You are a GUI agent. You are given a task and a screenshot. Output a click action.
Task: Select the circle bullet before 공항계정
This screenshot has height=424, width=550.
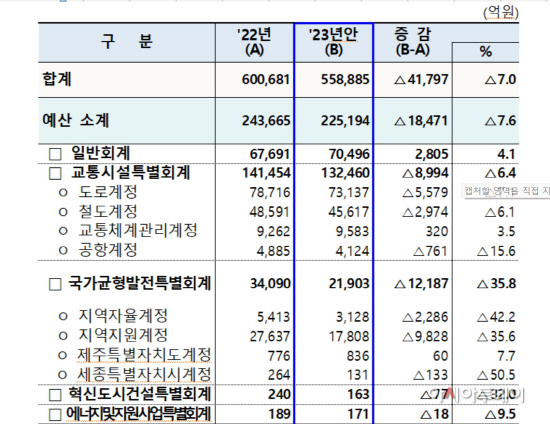tap(63, 250)
